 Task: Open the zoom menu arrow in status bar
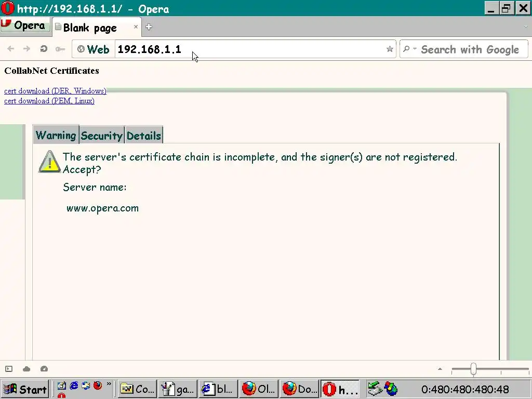(440, 369)
